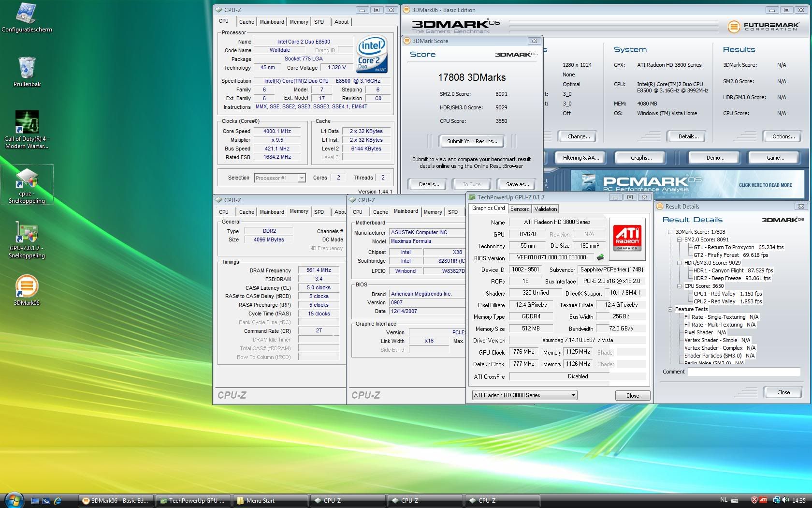Viewport: 812px width, 508px height.
Task: Open the Windows Start orb
Action: coord(13,500)
